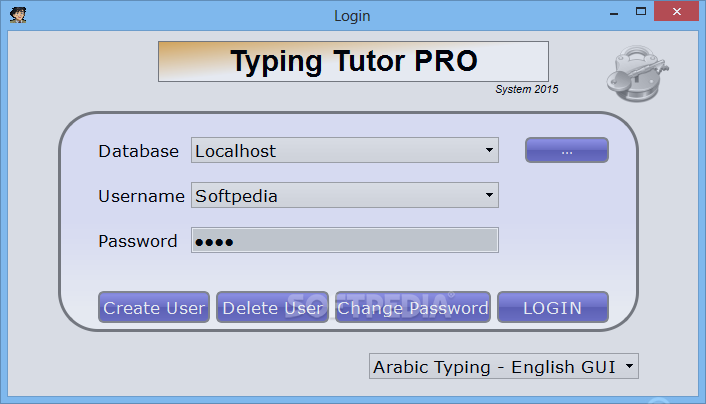Click the Typing Tutor PRO title banner
This screenshot has height=404, width=706.
point(353,62)
